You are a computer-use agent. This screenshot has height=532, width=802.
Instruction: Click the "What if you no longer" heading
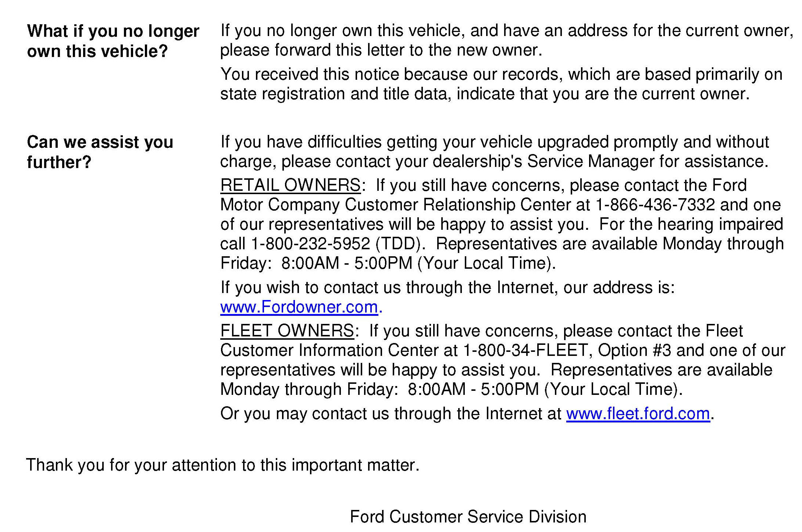click(113, 31)
